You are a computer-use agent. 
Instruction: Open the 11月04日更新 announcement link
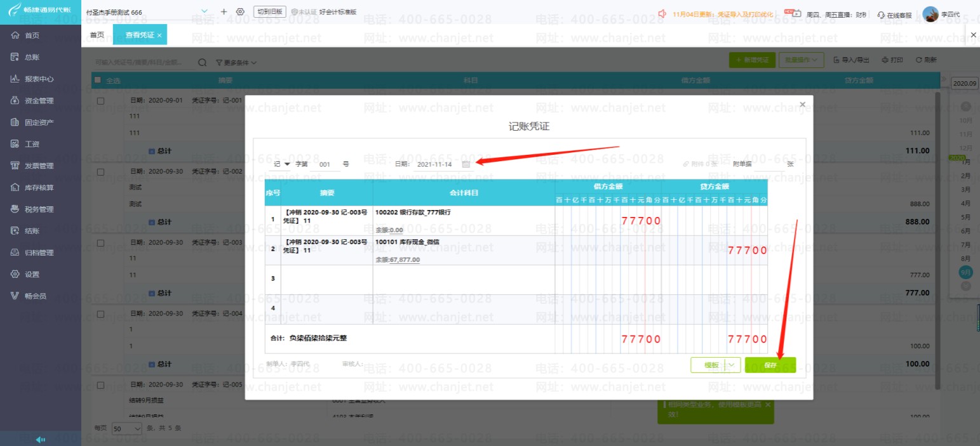[723, 13]
